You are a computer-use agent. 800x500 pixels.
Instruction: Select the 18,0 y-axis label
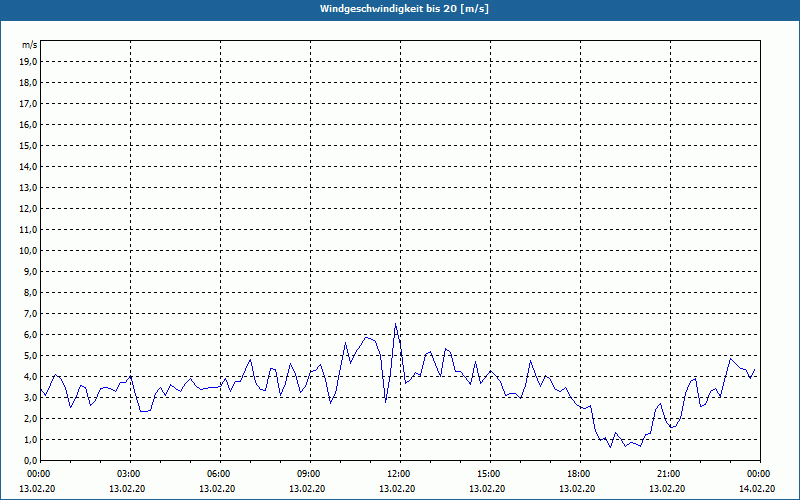(x=28, y=83)
